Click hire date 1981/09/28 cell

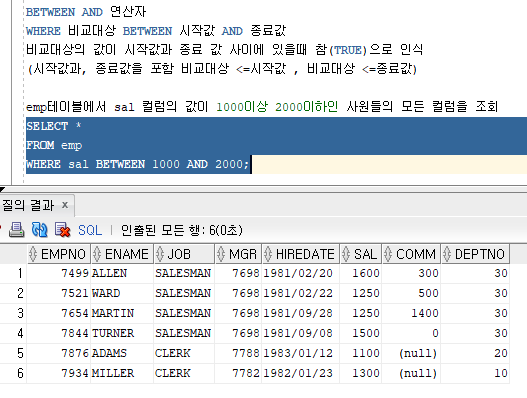pos(301,313)
